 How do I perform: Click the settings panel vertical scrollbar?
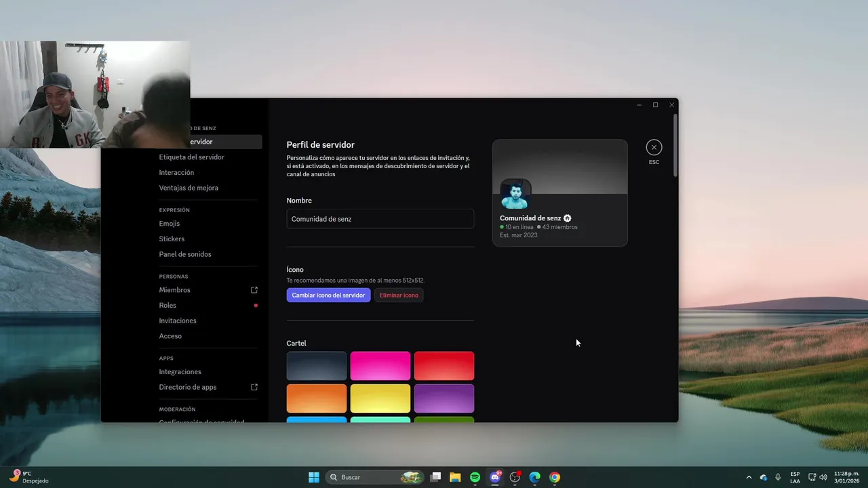[675, 146]
